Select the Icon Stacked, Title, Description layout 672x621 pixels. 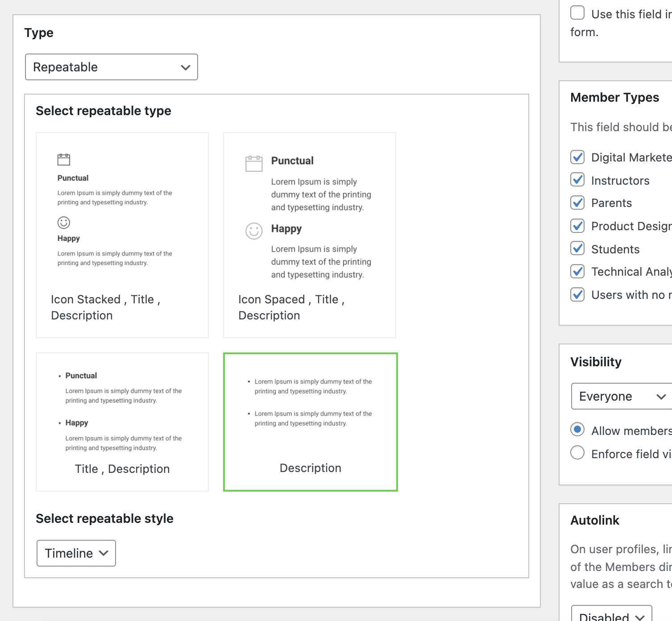click(122, 235)
